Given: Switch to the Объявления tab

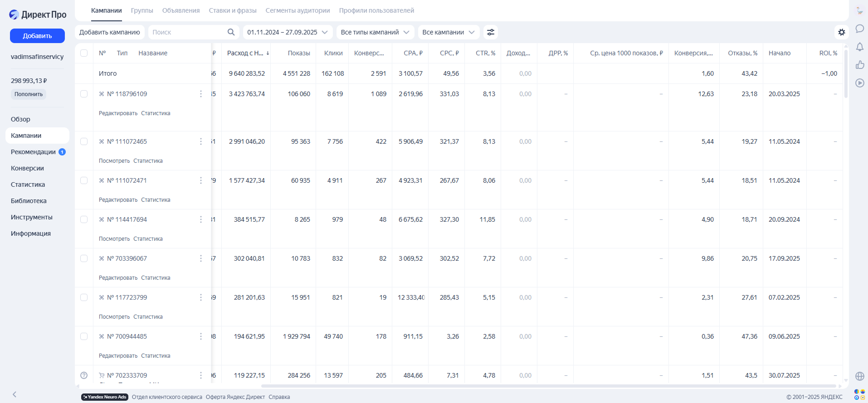Looking at the screenshot, I should point(181,10).
